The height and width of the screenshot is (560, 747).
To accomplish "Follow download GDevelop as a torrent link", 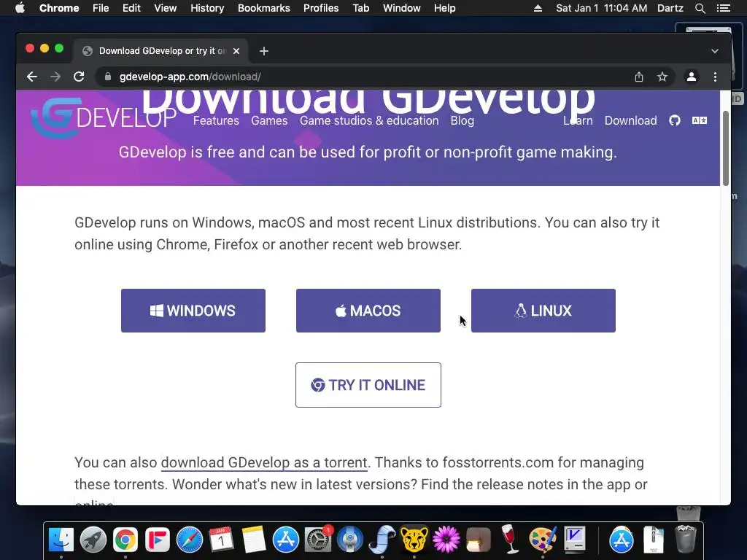I will (x=264, y=462).
